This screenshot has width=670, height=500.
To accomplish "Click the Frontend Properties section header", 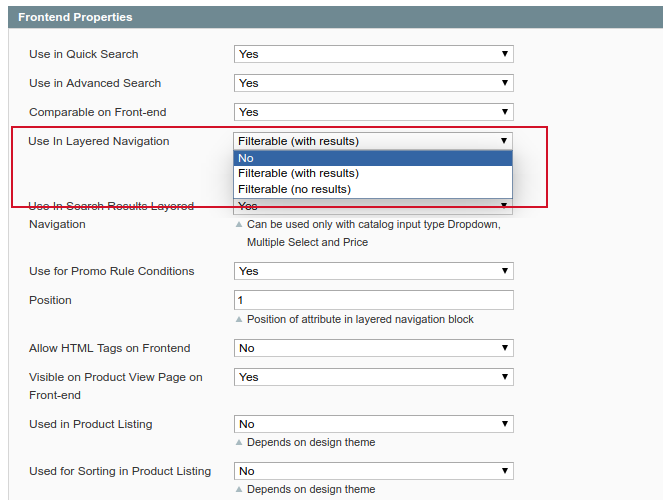I will [x=76, y=17].
